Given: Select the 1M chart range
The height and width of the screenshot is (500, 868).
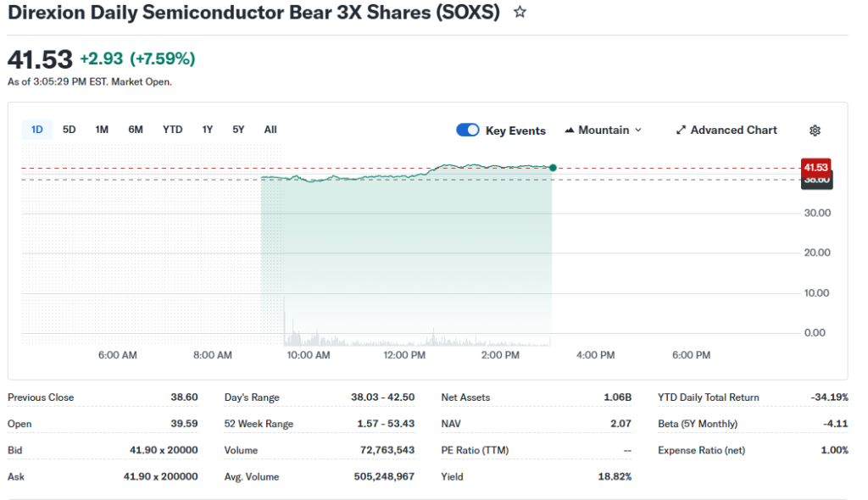Looking at the screenshot, I should click(x=102, y=130).
